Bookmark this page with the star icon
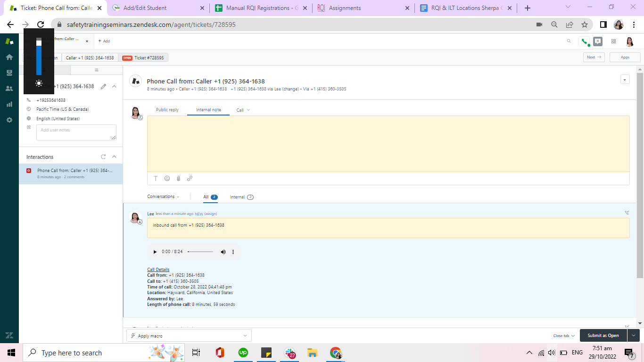 pos(585,25)
